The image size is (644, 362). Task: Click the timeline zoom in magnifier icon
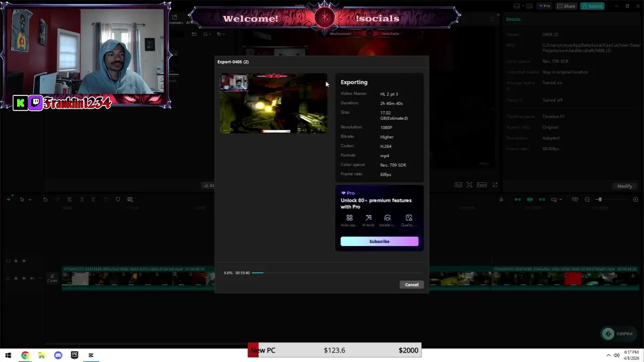[x=635, y=200]
